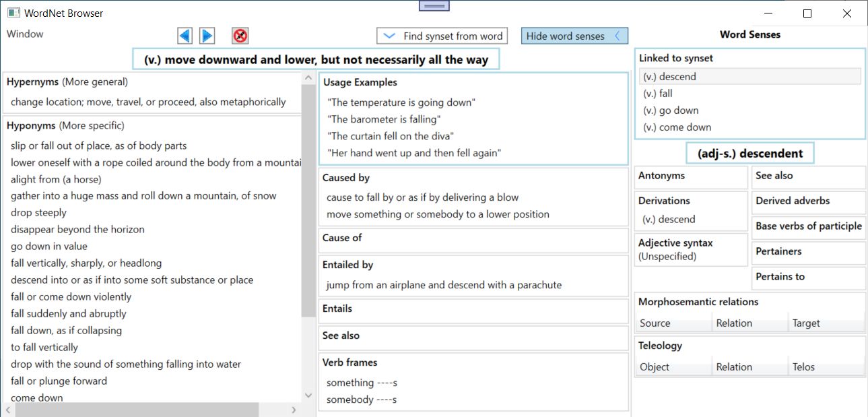The height and width of the screenshot is (417, 868).
Task: Click example 'Her hand went up and then fell again'
Action: 415,153
